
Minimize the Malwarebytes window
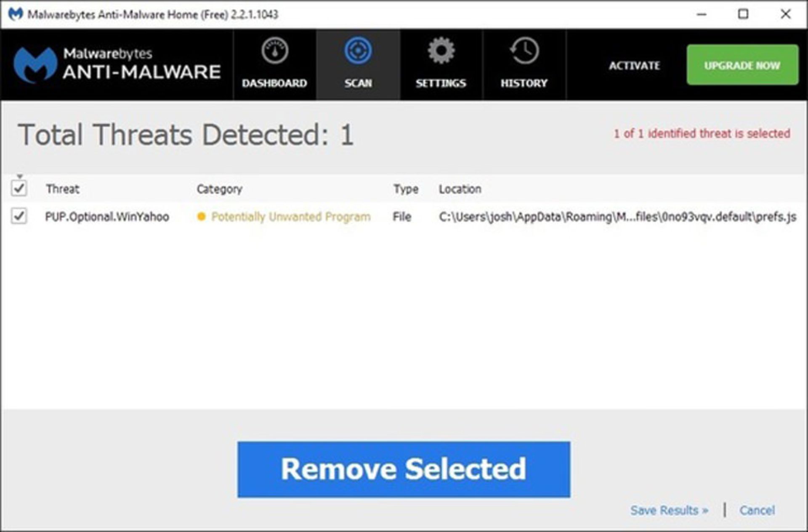point(701,14)
